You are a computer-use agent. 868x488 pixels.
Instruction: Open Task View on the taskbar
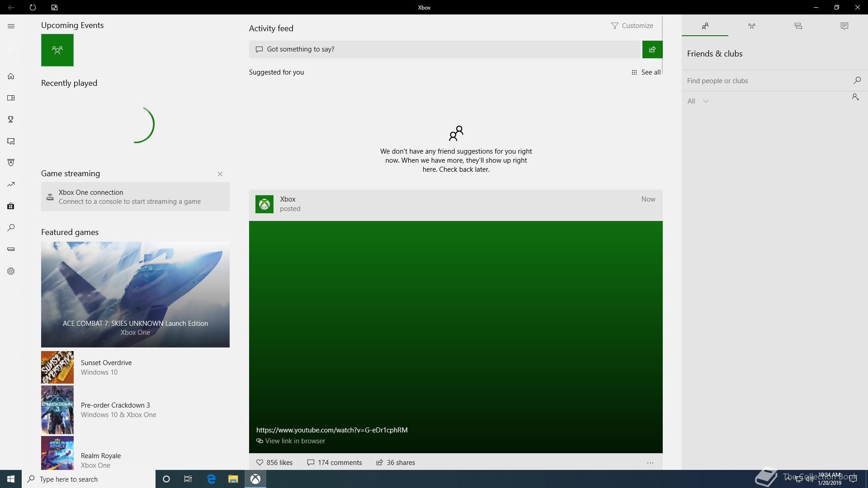[188, 479]
